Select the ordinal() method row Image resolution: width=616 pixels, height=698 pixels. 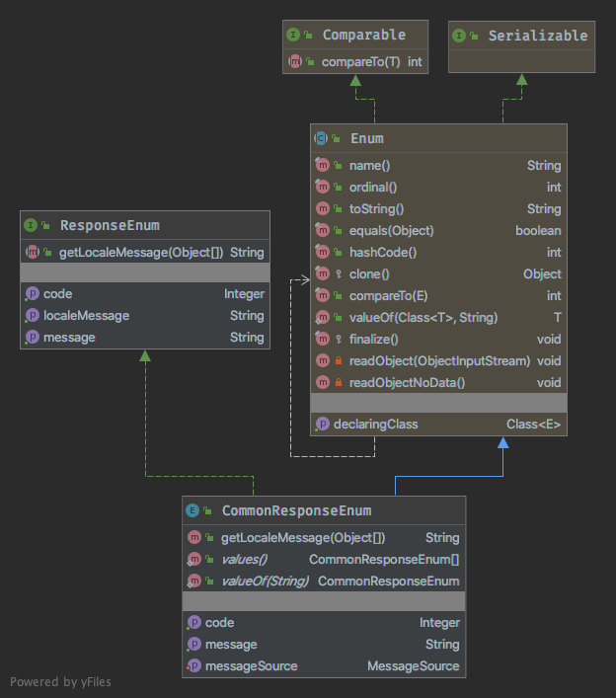click(373, 188)
